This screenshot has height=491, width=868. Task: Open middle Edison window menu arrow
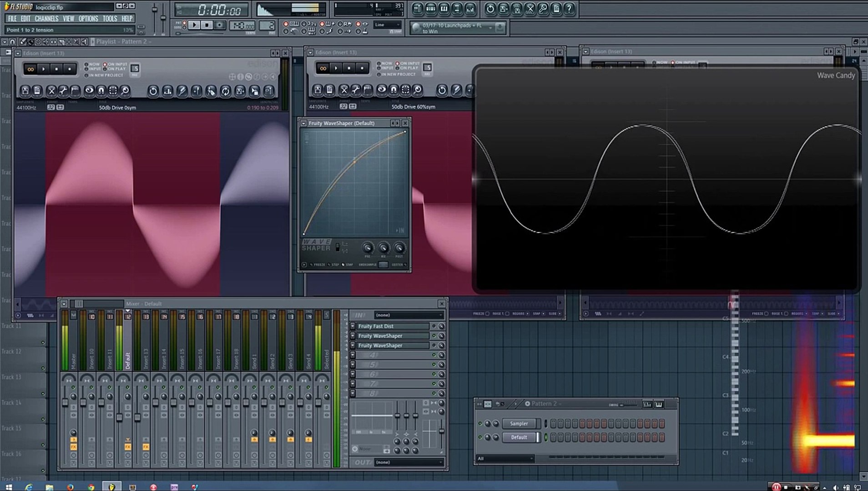[x=310, y=52]
